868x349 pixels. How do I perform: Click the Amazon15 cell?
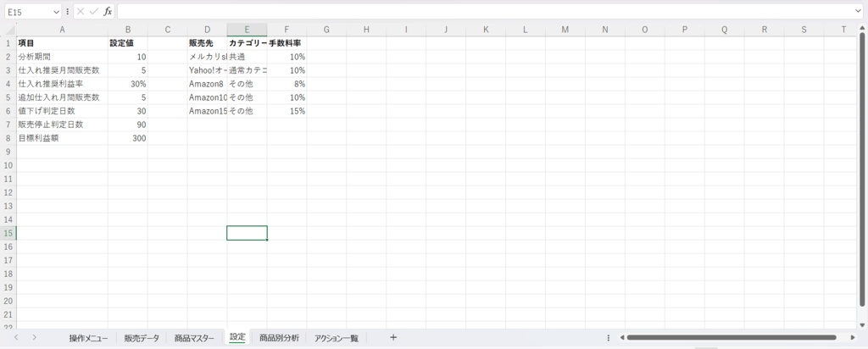point(207,111)
